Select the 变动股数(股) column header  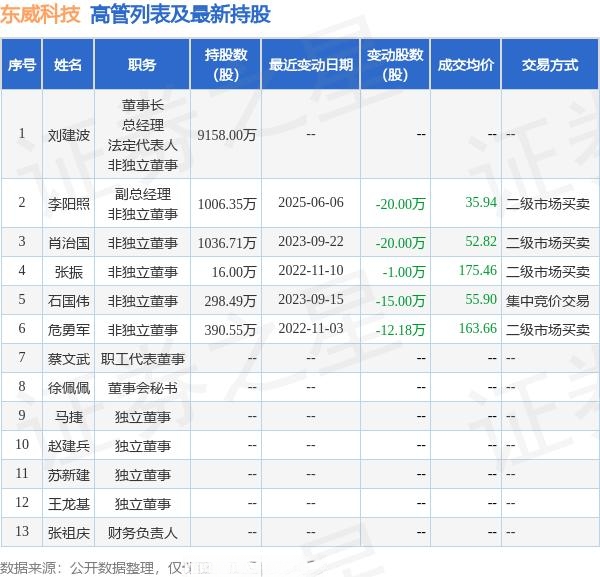[395, 65]
